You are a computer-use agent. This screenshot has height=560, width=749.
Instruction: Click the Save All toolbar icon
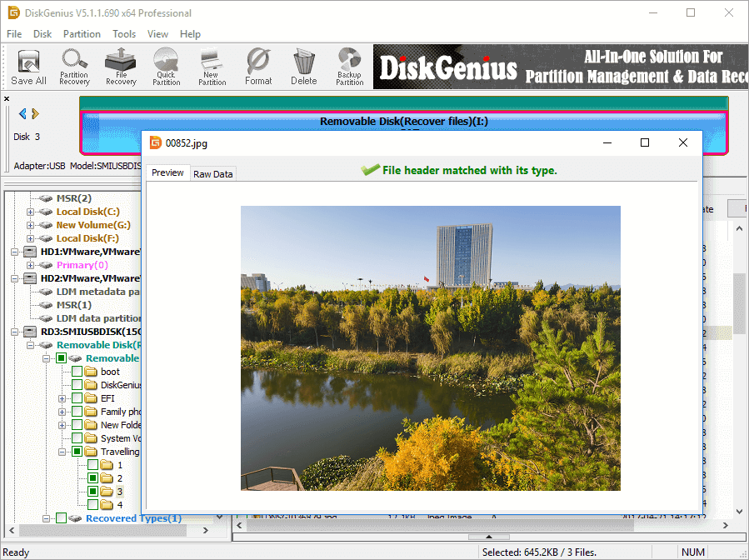point(28,67)
